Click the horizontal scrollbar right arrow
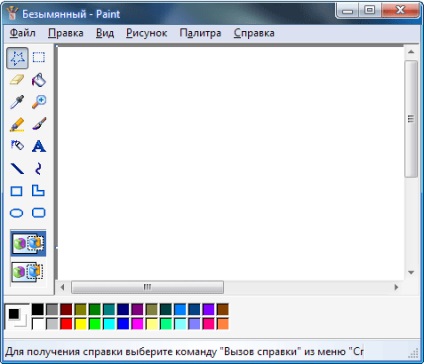Image resolution: width=424 pixels, height=364 pixels. pyautogui.click(x=396, y=287)
